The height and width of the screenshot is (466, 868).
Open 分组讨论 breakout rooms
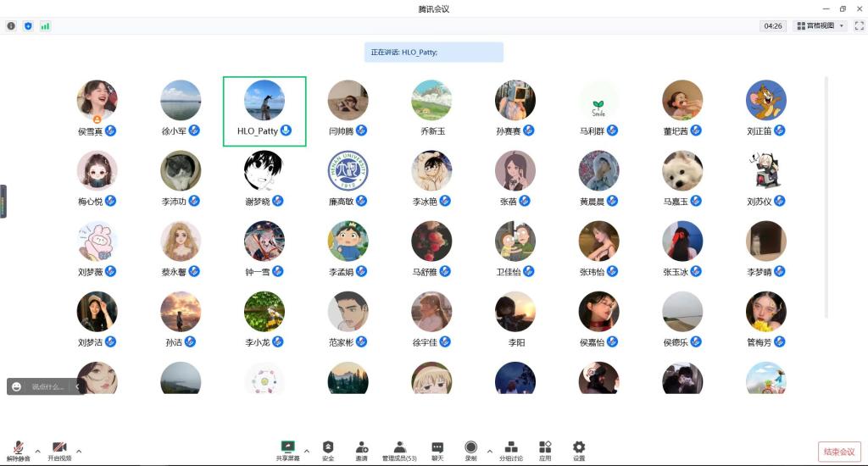pos(510,450)
